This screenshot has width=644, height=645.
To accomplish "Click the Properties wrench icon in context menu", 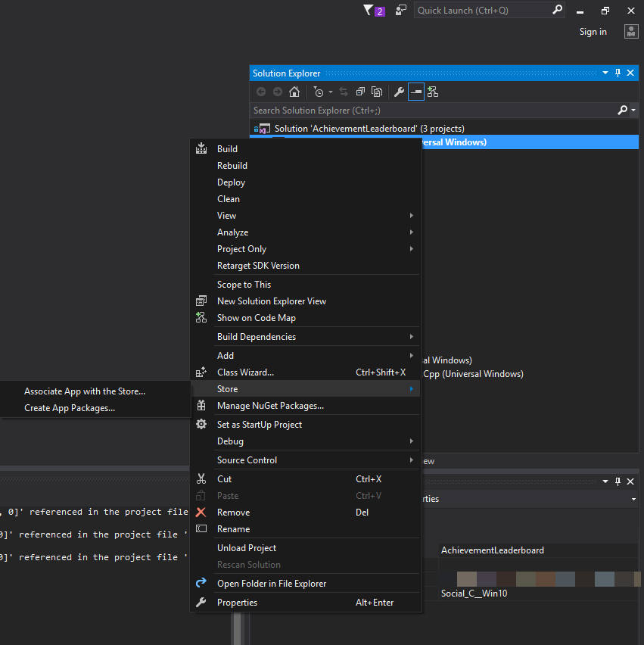I will (201, 602).
